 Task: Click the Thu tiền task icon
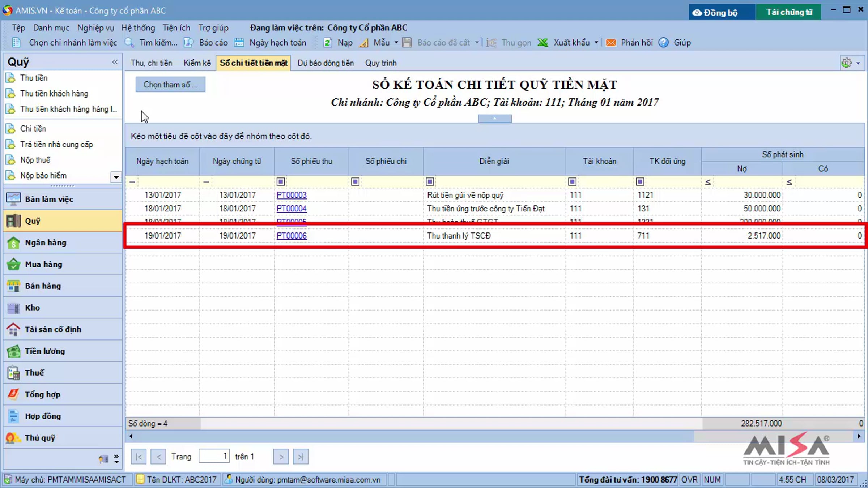point(11,78)
